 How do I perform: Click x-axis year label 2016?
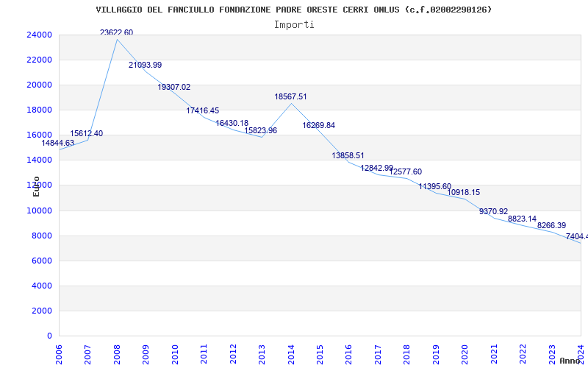(x=349, y=354)
